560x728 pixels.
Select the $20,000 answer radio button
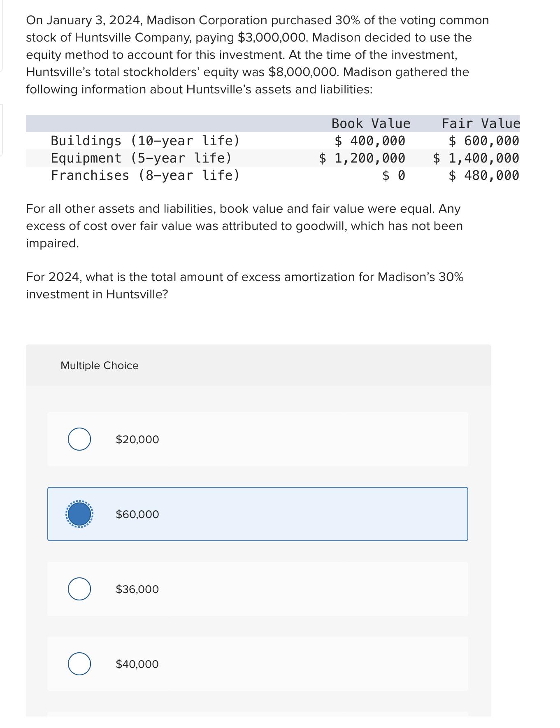80,439
